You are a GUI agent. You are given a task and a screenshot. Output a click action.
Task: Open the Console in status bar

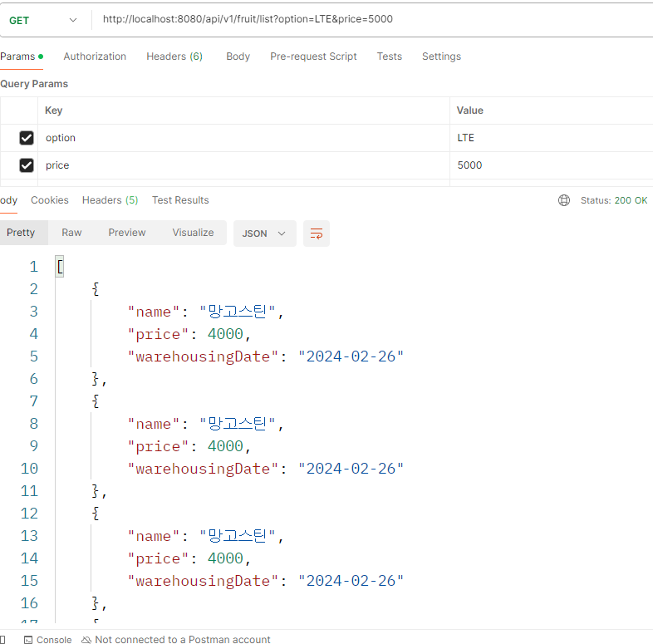click(x=48, y=639)
